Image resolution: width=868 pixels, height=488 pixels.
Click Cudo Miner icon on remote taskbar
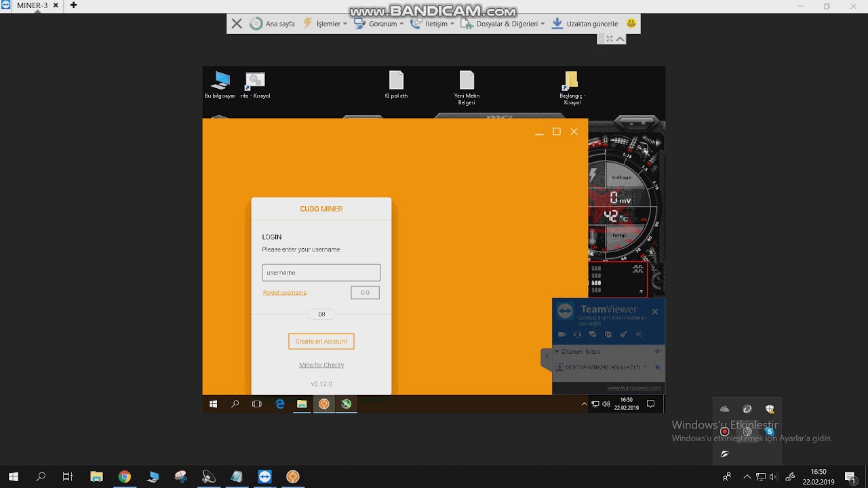click(x=324, y=404)
